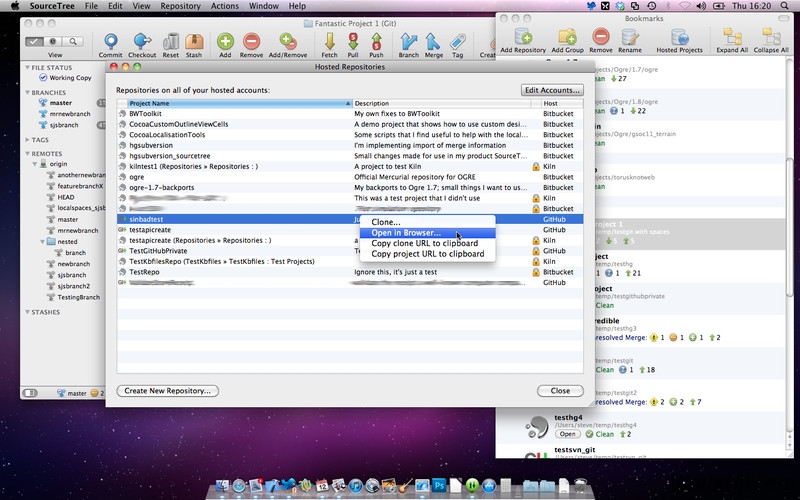Click Add Repository in Bookmarks window
The image size is (800, 500).
pyautogui.click(x=522, y=41)
